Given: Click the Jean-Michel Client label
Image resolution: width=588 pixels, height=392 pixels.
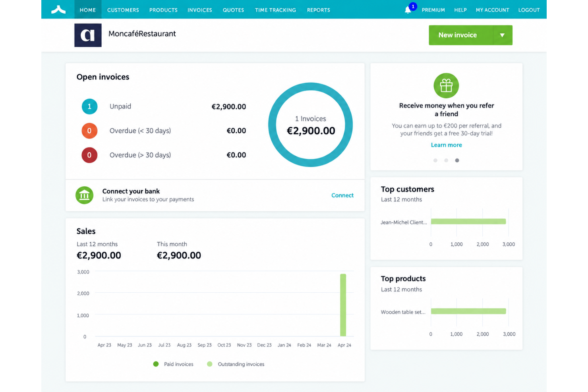Looking at the screenshot, I should click(x=404, y=222).
